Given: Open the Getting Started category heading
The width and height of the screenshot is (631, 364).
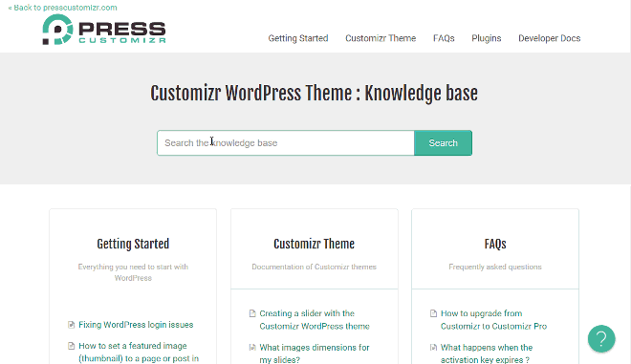Looking at the screenshot, I should (133, 244).
